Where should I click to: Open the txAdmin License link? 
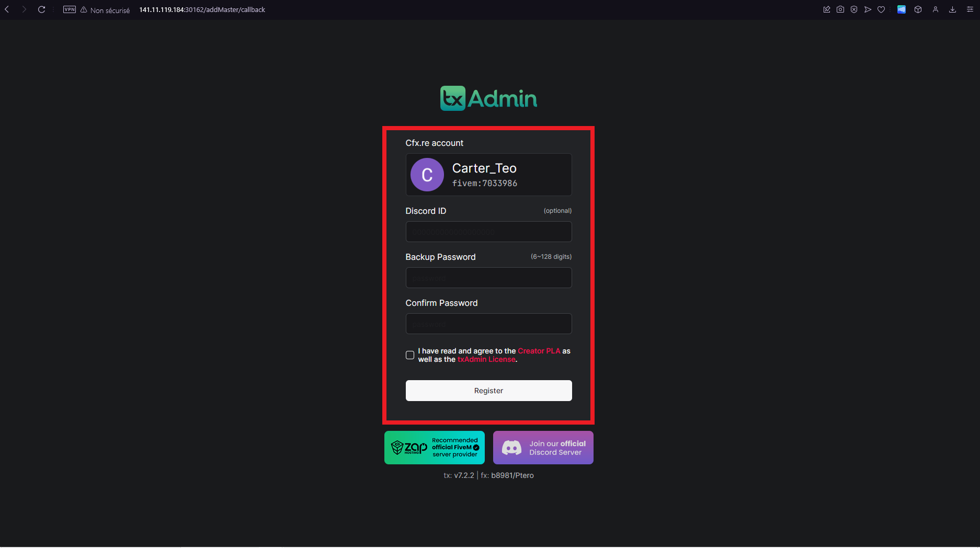click(486, 359)
